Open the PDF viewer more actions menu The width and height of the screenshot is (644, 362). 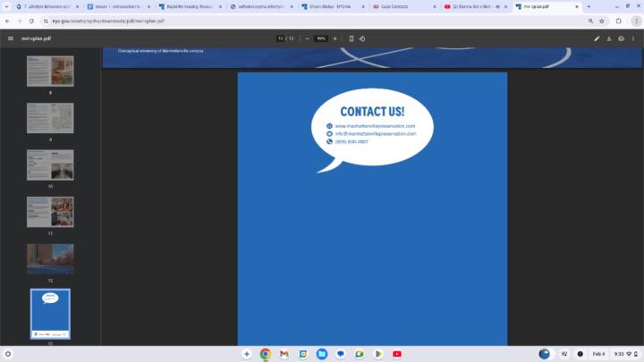pos(633,38)
